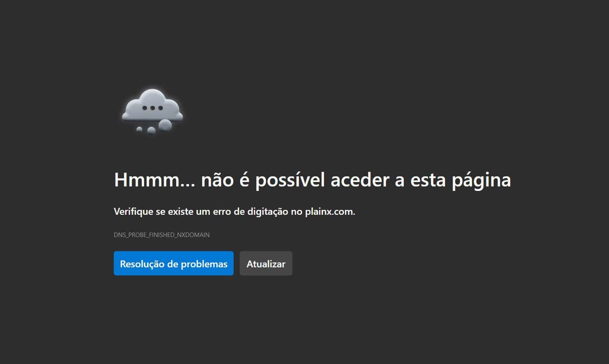Screen dimensions: 609x364
Task: Click the word aceder in the heading
Action: 360,179
